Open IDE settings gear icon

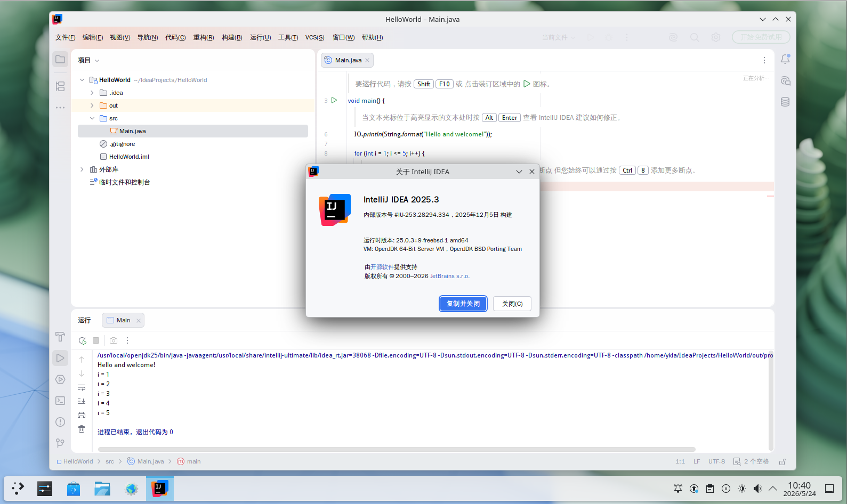[716, 37]
